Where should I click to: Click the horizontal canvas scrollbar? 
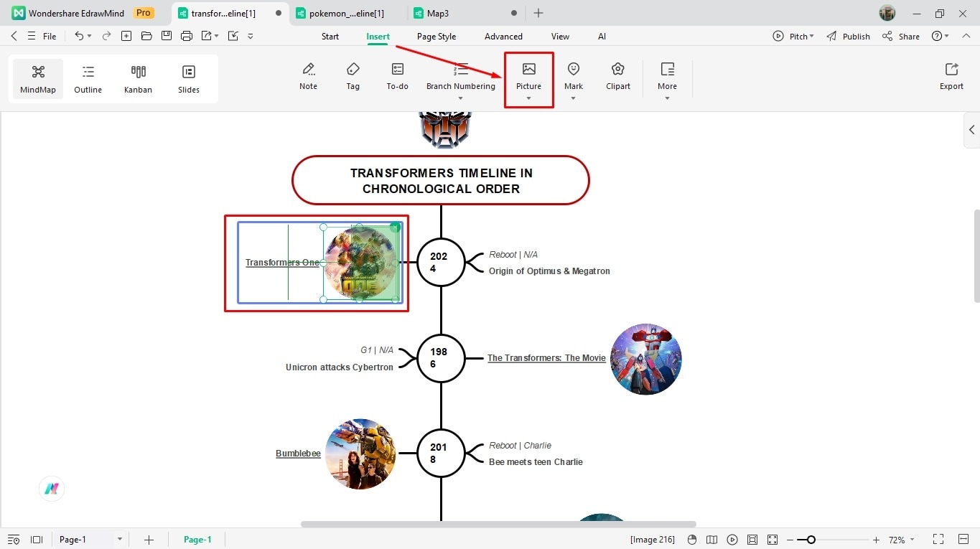[x=498, y=524]
